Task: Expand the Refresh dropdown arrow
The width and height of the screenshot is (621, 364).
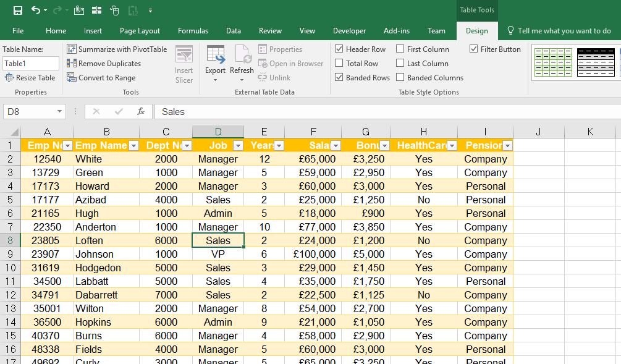Action: (242, 80)
